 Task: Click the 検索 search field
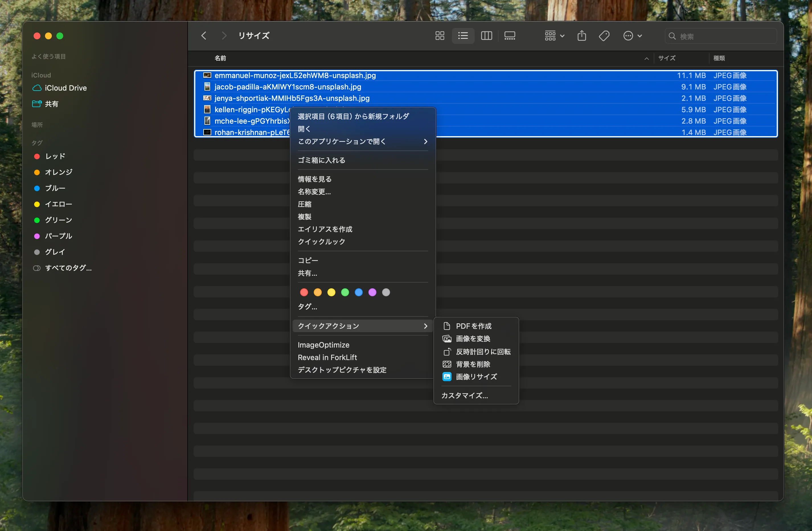point(721,36)
